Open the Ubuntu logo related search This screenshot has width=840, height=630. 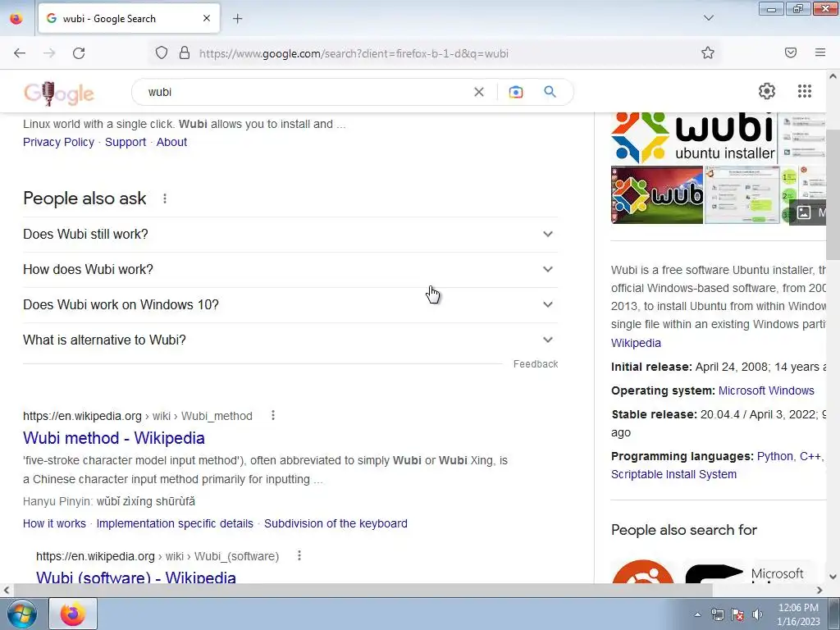pos(643,572)
